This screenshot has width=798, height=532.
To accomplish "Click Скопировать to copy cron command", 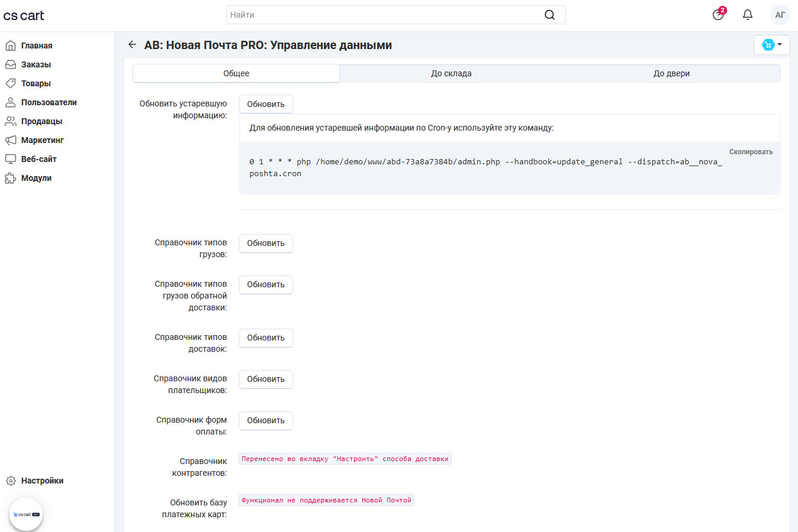I will click(751, 152).
